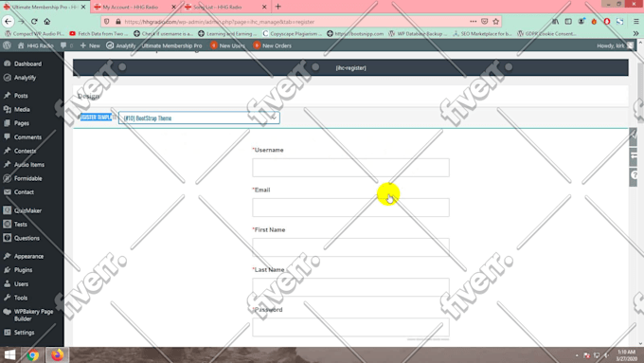
Task: Open Fetch Data from Two bookmark
Action: pyautogui.click(x=98, y=34)
